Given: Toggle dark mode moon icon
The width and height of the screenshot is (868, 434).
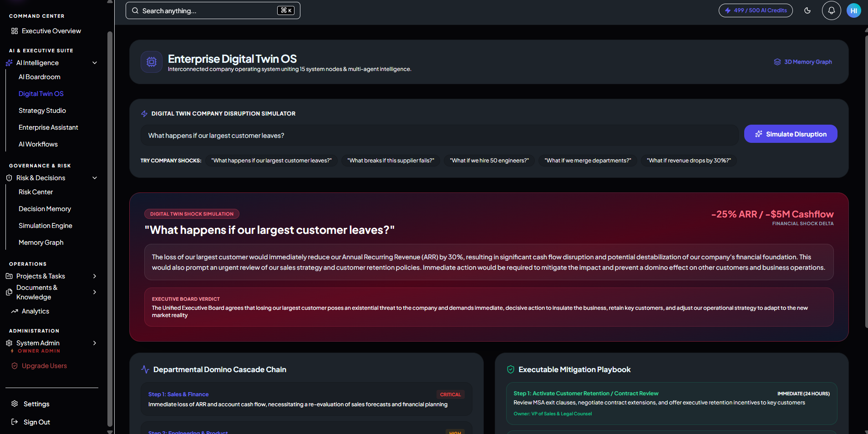Looking at the screenshot, I should (x=807, y=10).
